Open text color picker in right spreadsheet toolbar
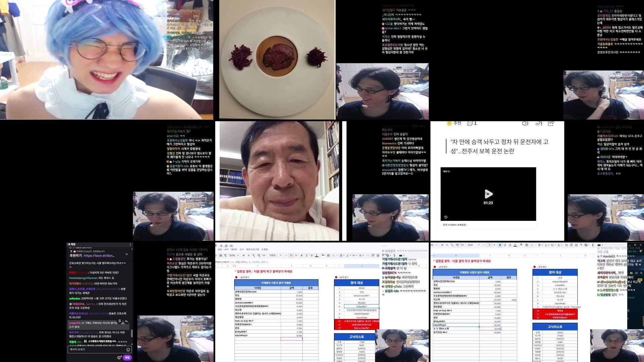The image size is (644, 362). pyautogui.click(x=515, y=245)
